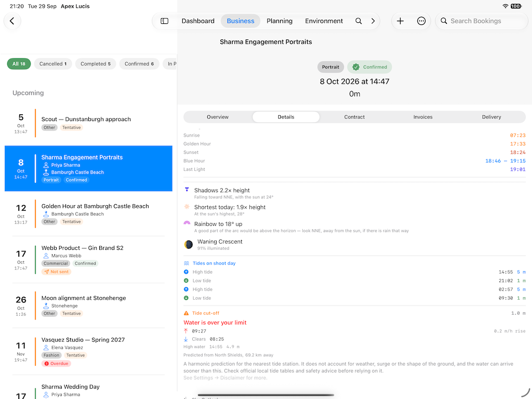This screenshot has height=399, width=532.
Task: Open Moon alignment at Stonehenge booking
Action: click(88, 305)
